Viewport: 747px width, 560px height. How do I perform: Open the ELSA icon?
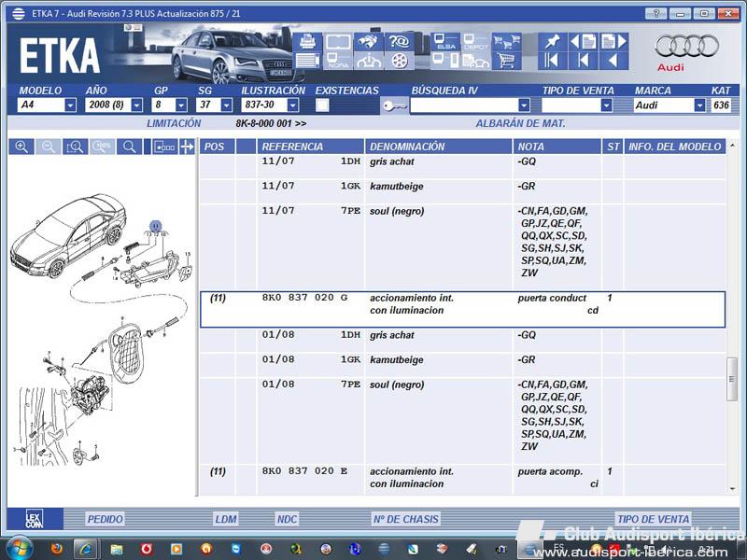click(x=446, y=42)
